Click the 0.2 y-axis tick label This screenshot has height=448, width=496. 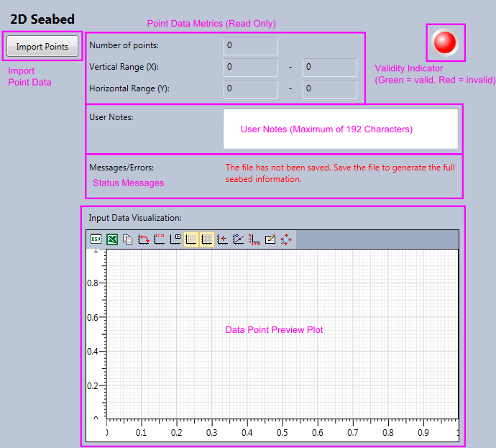[x=93, y=385]
